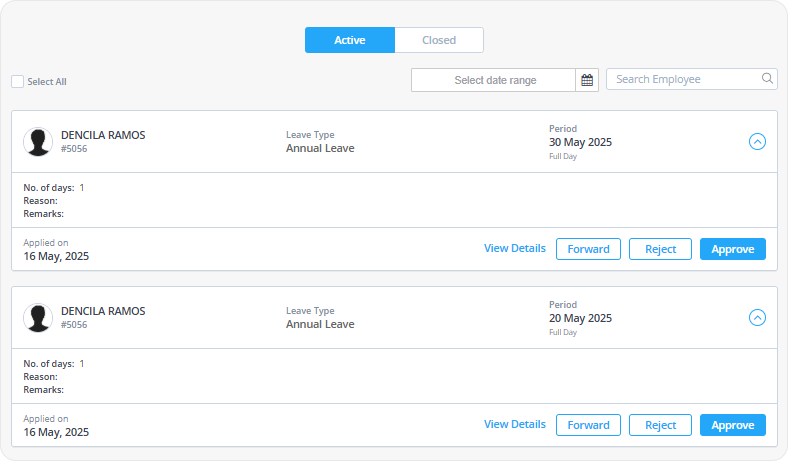This screenshot has width=788, height=461.
Task: Click avatar of first Dencila Ramos request
Action: 38,142
